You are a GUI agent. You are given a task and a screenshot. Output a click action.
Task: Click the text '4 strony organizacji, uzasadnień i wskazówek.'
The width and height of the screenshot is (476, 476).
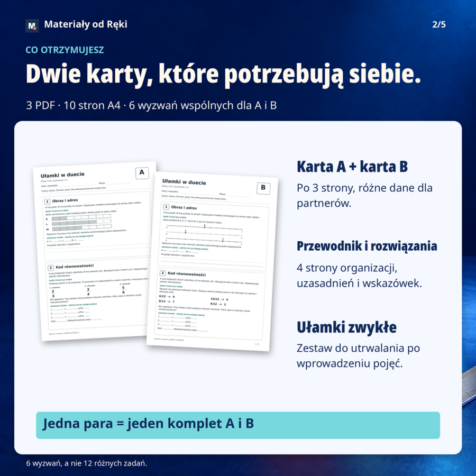coord(359,276)
